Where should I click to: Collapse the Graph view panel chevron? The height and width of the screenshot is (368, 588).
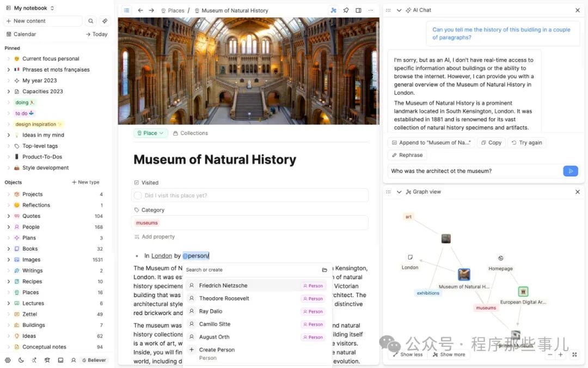[399, 192]
